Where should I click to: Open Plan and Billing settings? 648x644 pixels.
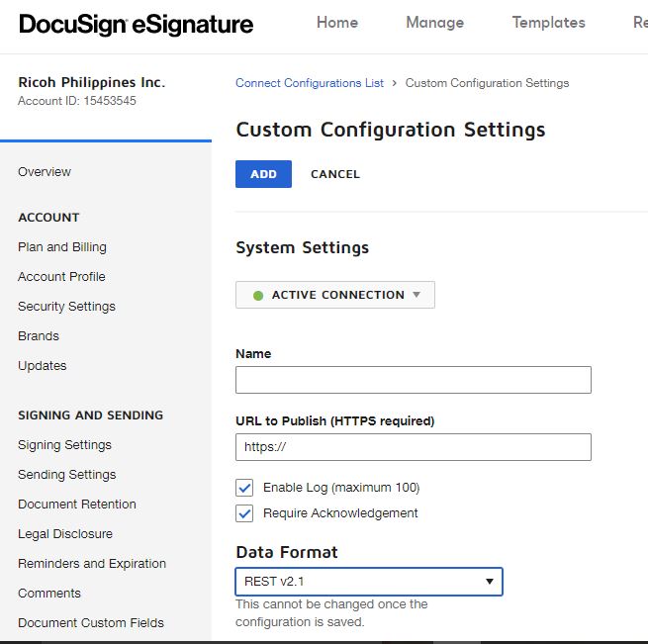62,247
